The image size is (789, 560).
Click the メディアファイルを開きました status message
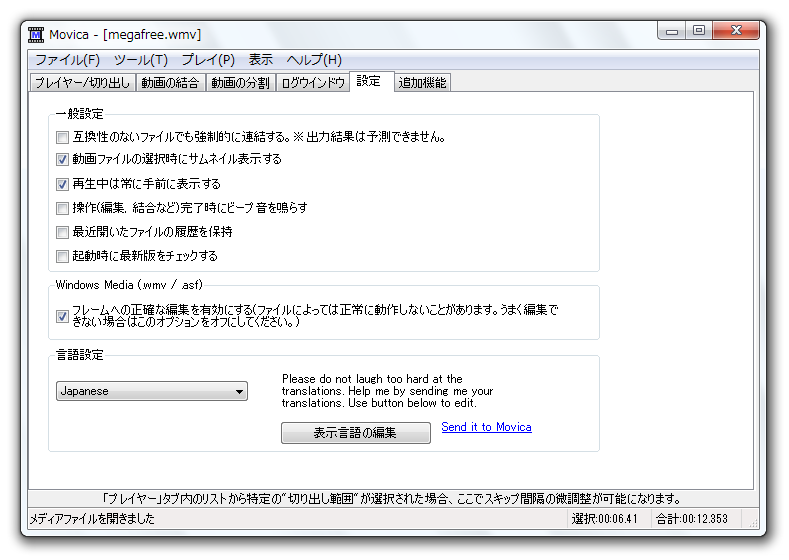(92, 519)
